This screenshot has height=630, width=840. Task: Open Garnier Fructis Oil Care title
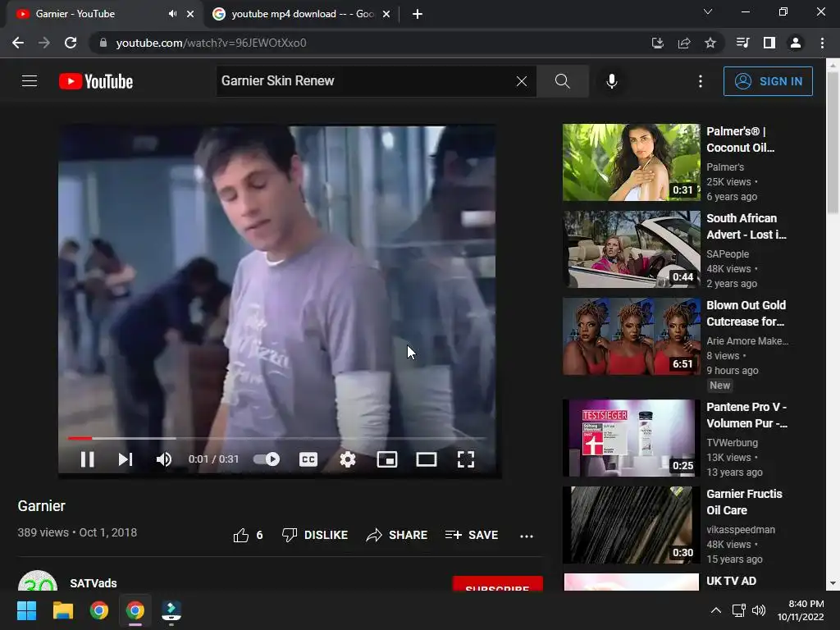(x=744, y=502)
